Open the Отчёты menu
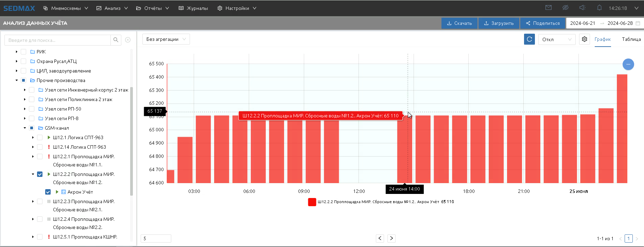Image resolution: width=644 pixels, height=247 pixels. click(153, 8)
